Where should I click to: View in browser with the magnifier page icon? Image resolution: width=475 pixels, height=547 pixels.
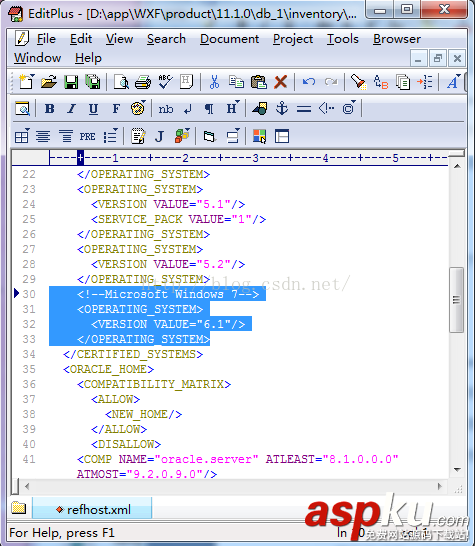[22, 109]
